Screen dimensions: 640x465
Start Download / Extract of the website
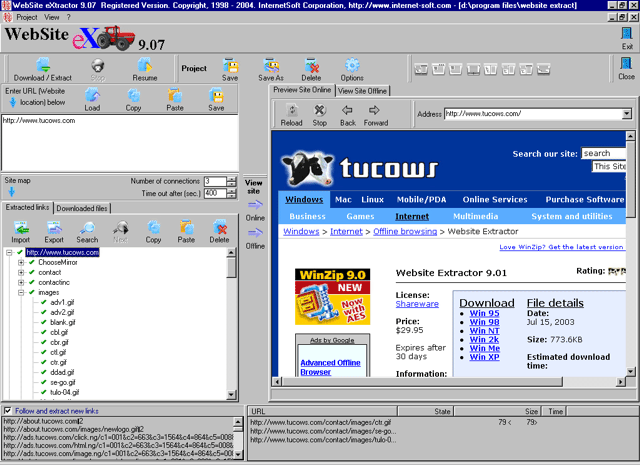[43, 69]
